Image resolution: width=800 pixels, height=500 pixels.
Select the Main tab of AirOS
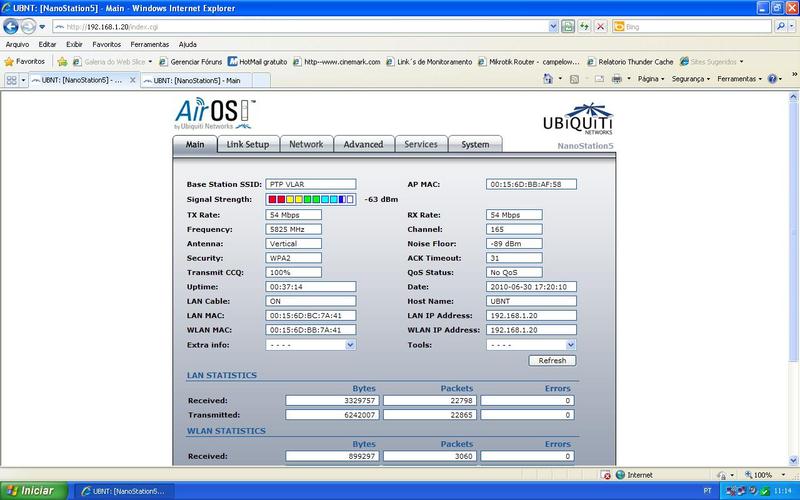195,144
